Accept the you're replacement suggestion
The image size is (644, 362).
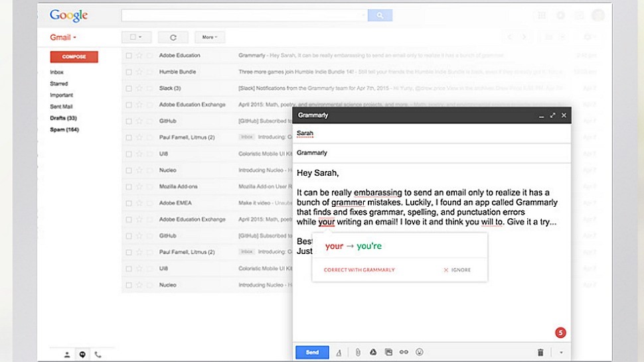[x=369, y=246]
